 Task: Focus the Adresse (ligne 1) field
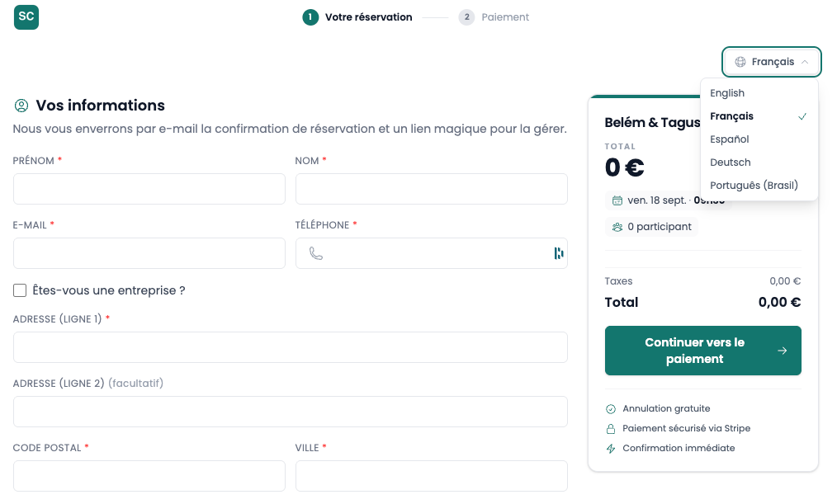pyautogui.click(x=291, y=347)
